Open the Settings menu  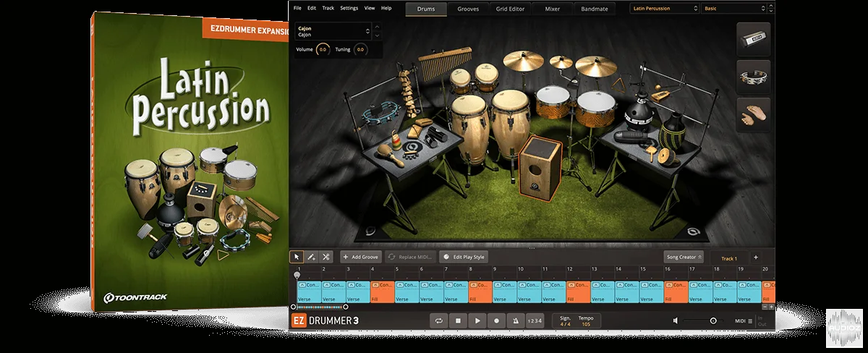(x=349, y=8)
